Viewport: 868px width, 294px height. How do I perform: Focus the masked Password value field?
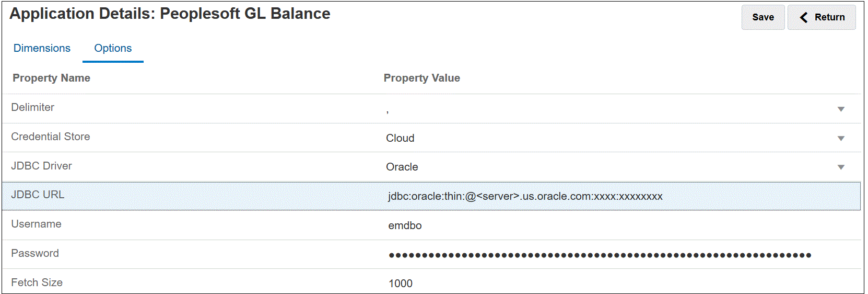tap(600, 255)
